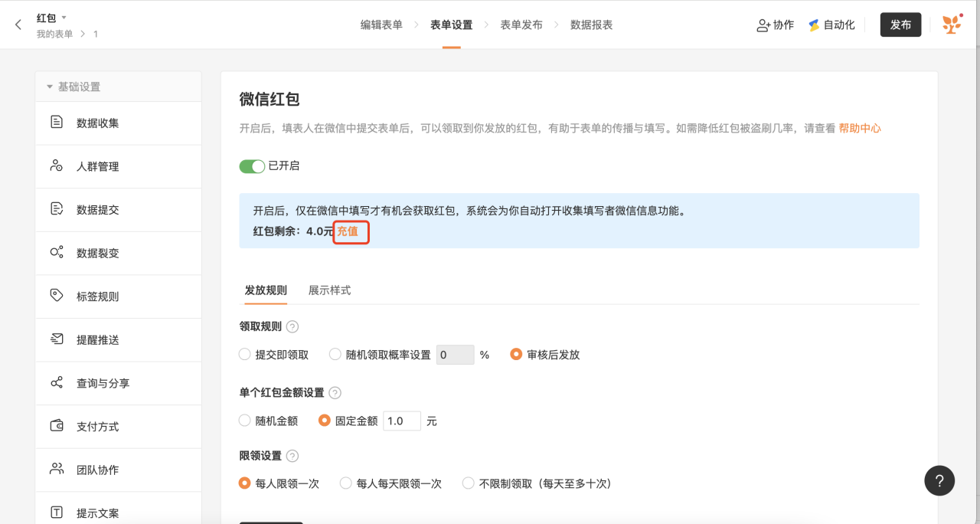Click the probability percent input field
This screenshot has height=524, width=980.
coord(456,355)
